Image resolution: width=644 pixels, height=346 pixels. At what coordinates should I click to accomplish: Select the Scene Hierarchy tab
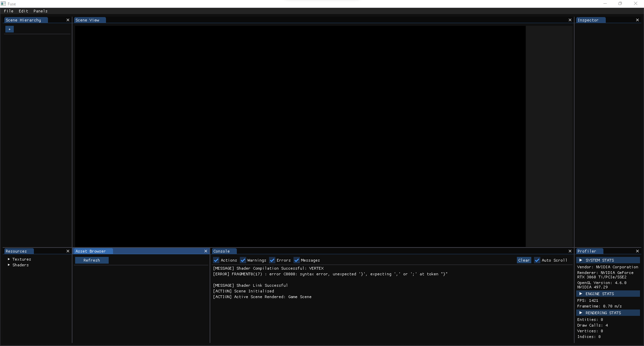[x=26, y=20]
